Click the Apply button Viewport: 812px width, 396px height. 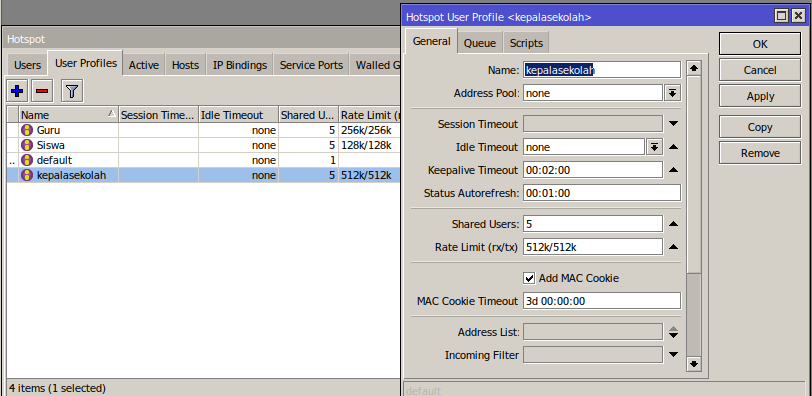coord(760,96)
